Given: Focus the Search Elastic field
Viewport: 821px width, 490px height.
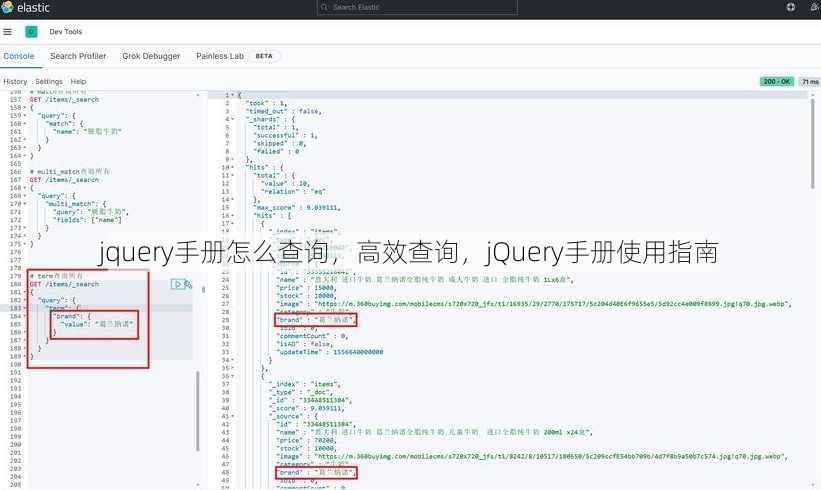Looking at the screenshot, I should click(x=417, y=7).
